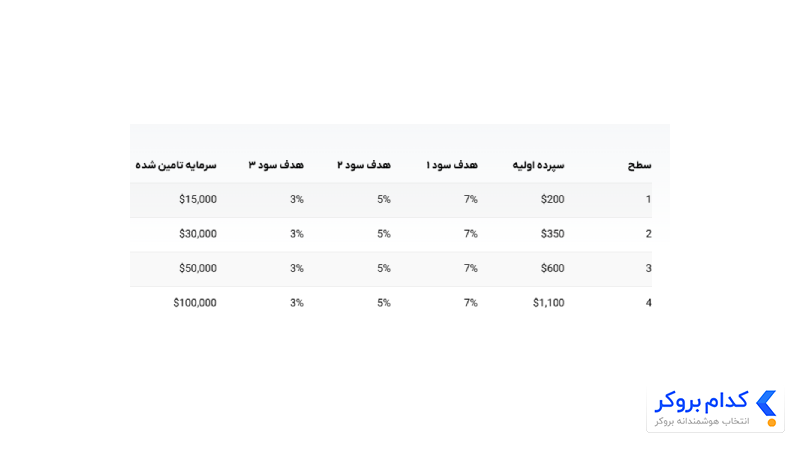Screen dimensions: 800x450
Task: Click the کدام بروکر logo text
Action: (x=702, y=402)
